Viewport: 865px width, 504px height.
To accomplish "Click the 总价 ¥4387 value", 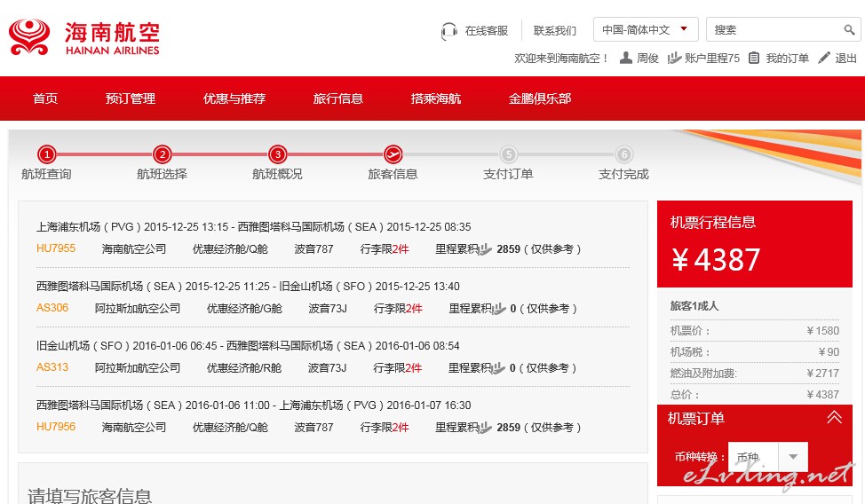I will 822,395.
